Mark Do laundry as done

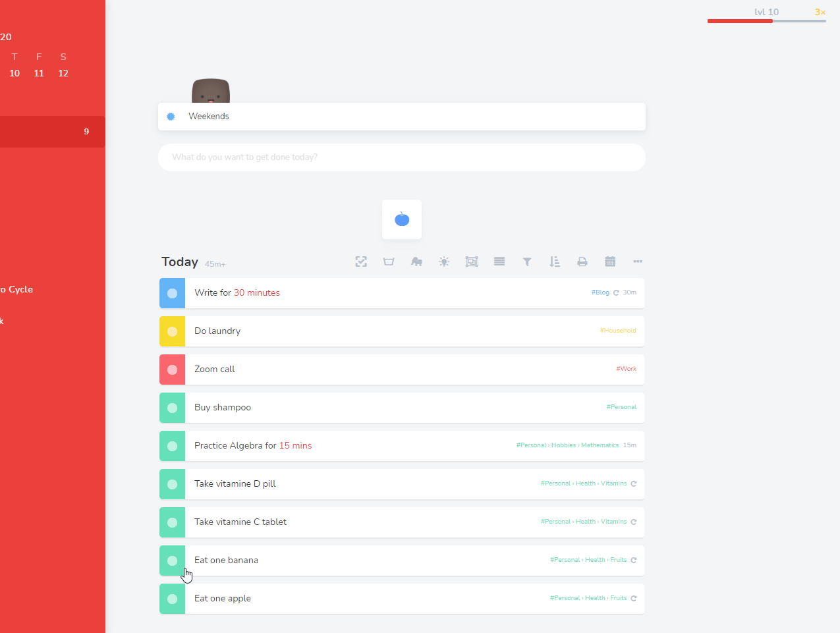[172, 331]
